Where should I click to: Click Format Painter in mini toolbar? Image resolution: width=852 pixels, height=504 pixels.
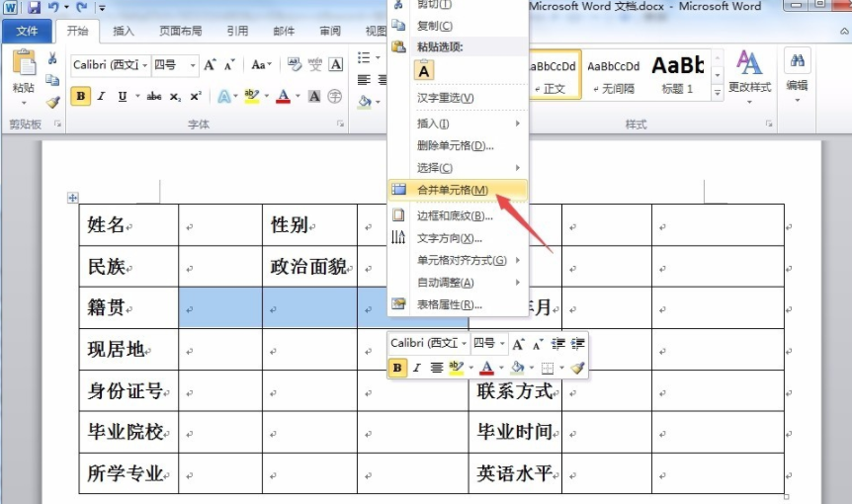(x=577, y=368)
